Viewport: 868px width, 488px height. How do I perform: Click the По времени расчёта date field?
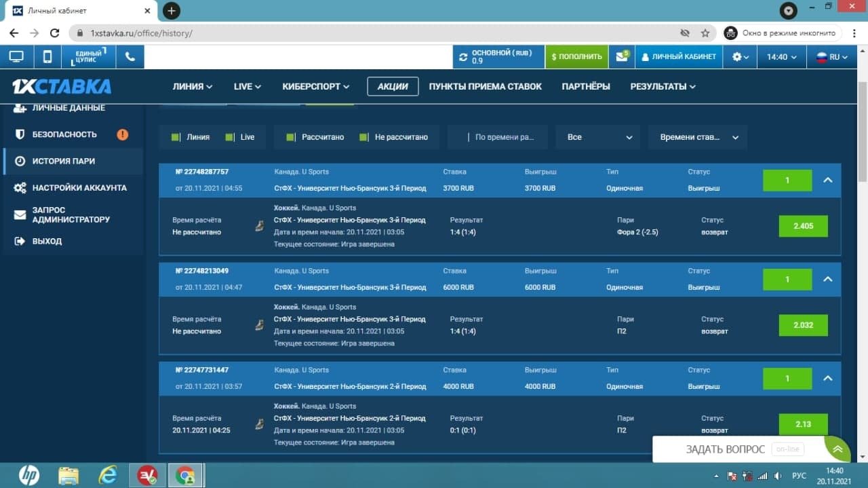pyautogui.click(x=503, y=137)
